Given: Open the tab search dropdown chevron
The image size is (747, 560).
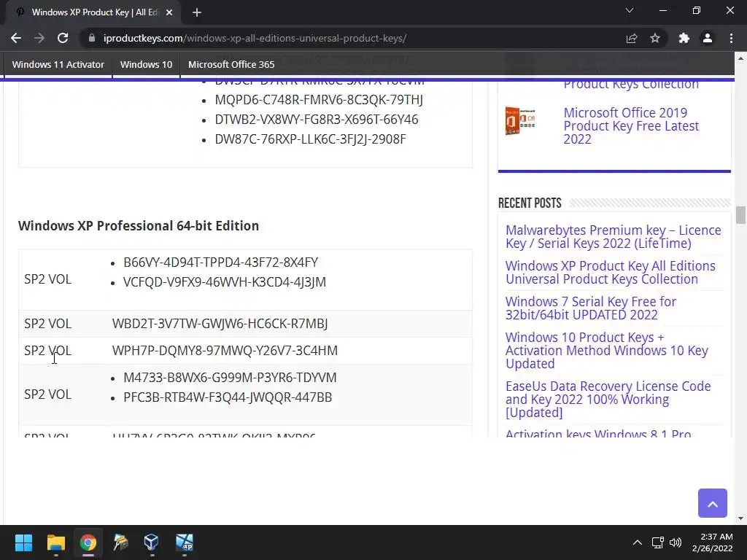Looking at the screenshot, I should tap(630, 10).
